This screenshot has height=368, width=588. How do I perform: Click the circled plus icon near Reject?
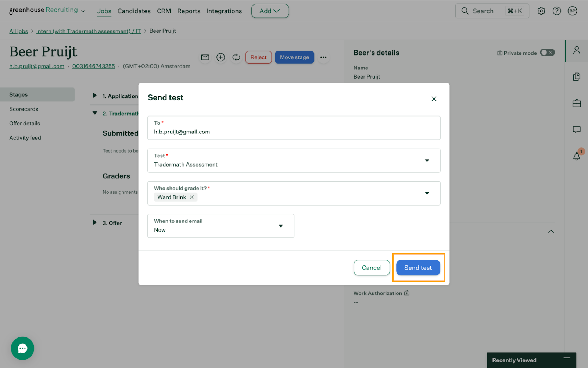(220, 57)
